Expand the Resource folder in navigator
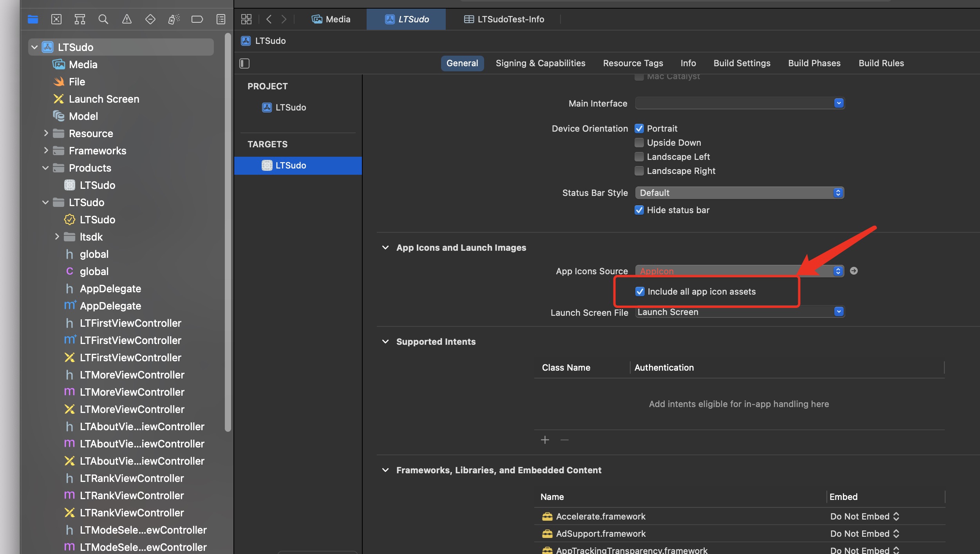980x554 pixels. click(x=46, y=134)
